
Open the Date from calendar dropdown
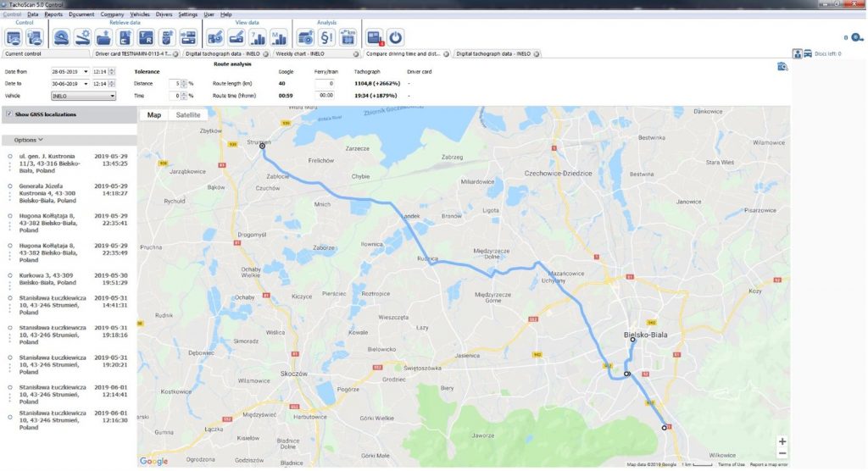point(86,72)
